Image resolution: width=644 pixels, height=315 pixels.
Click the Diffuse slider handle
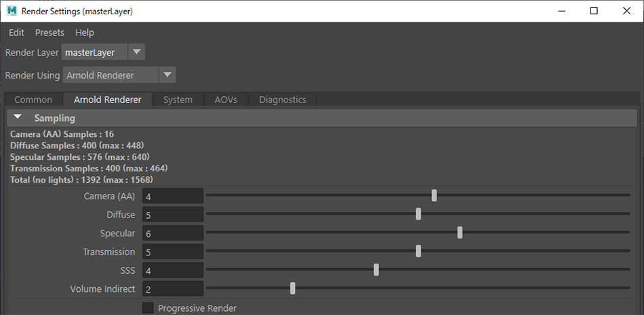418,214
